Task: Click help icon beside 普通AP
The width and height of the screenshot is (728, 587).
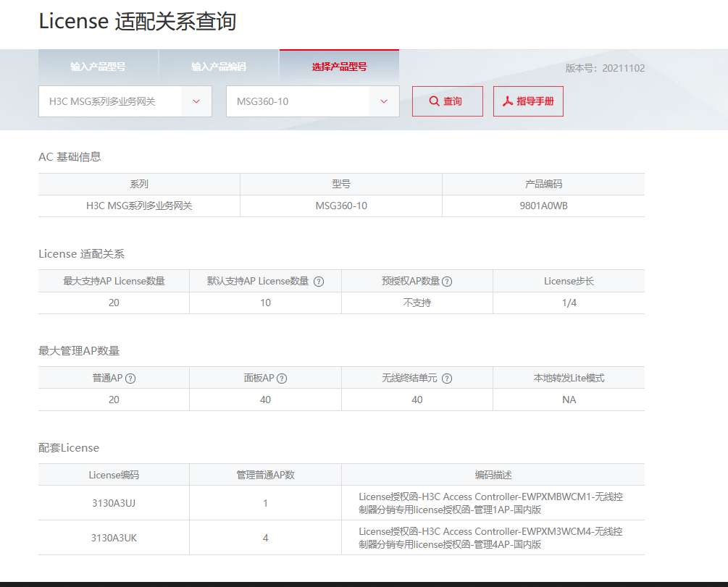Action: 130,379
